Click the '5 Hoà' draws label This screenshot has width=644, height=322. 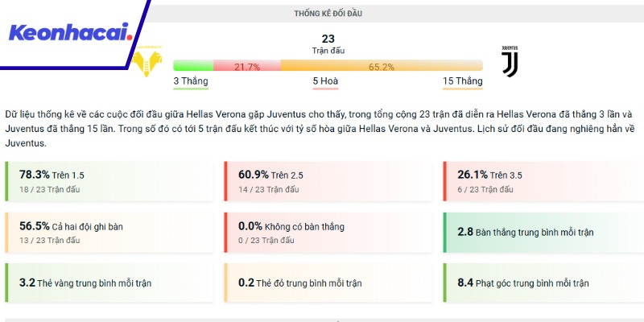pyautogui.click(x=328, y=81)
